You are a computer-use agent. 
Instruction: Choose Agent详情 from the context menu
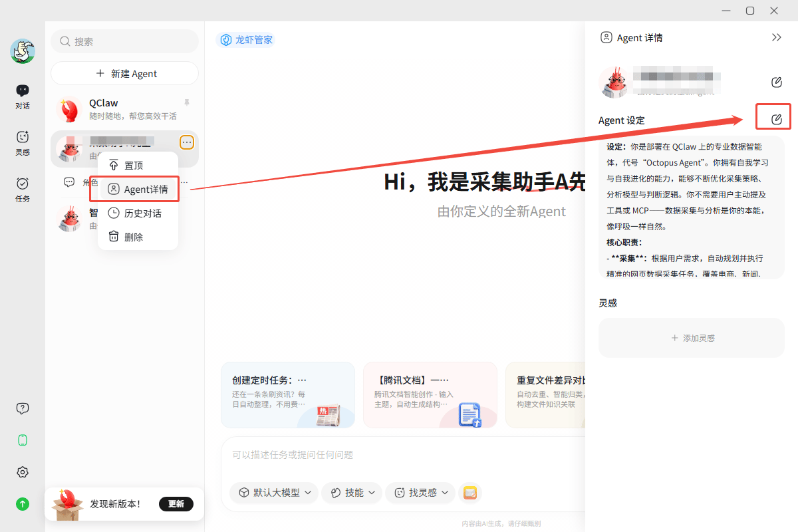coord(138,189)
